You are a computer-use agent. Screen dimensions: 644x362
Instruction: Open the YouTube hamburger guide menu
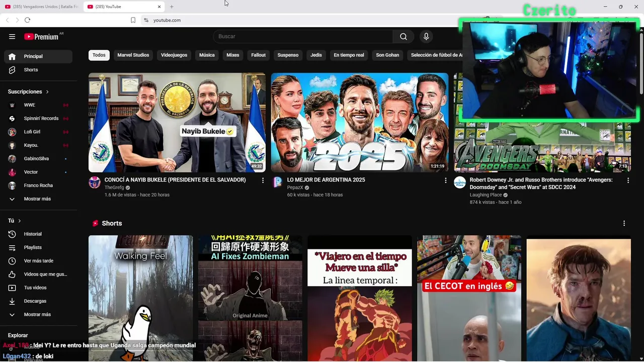tap(12, 37)
